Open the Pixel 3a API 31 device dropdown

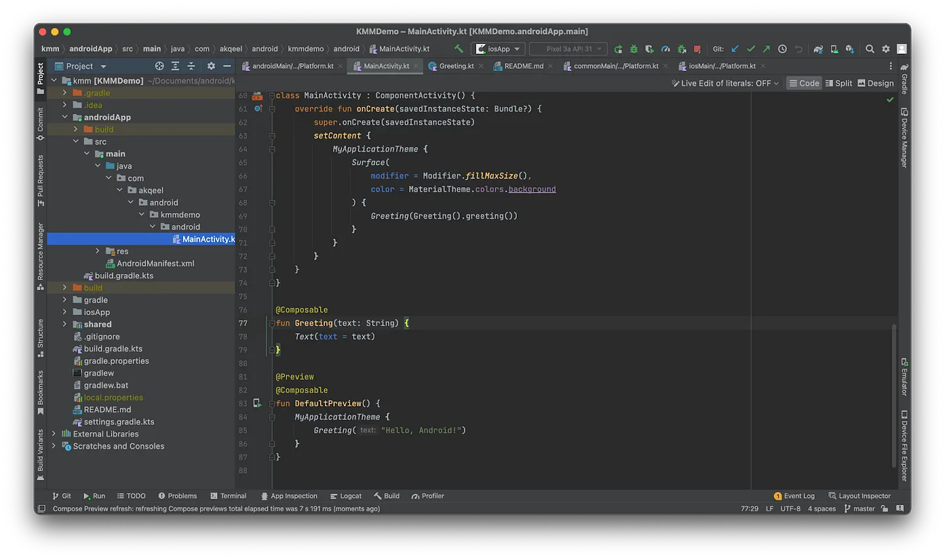pyautogui.click(x=567, y=49)
